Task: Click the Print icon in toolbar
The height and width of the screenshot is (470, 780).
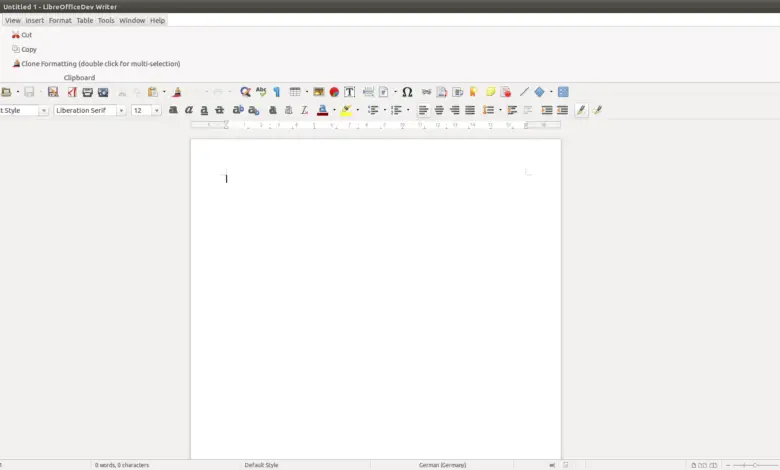Action: coord(88,92)
